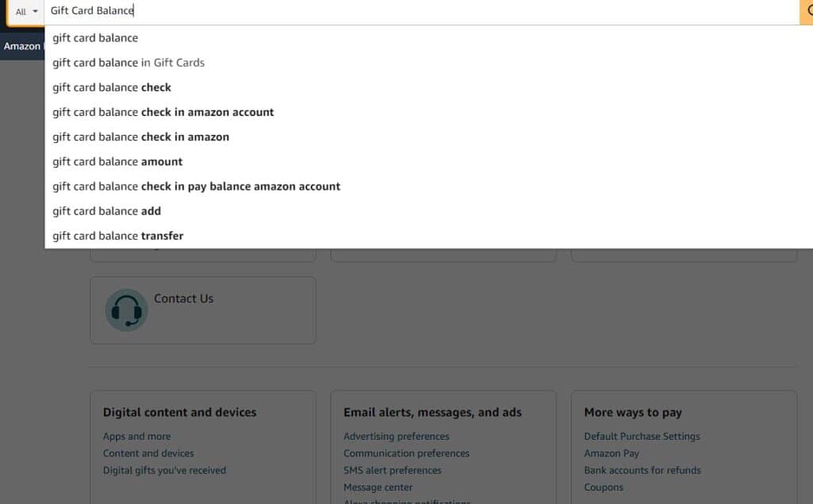
Task: Open Bank accounts for refunds link
Action: click(642, 471)
